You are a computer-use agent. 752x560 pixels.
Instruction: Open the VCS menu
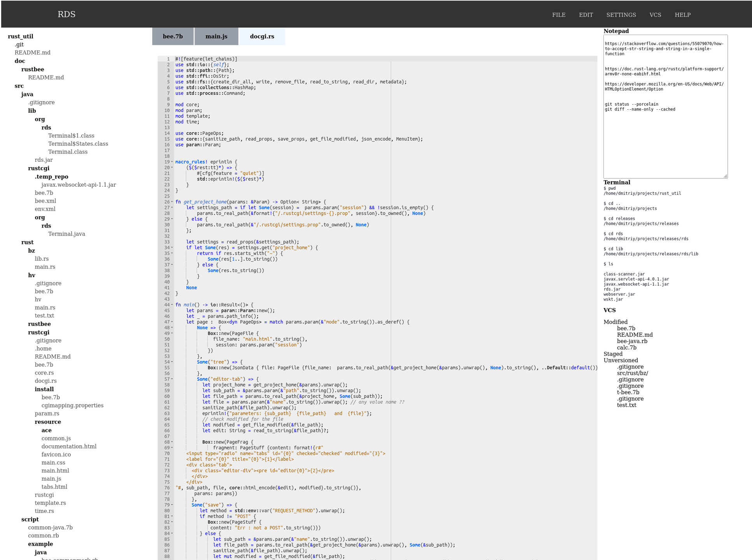655,15
